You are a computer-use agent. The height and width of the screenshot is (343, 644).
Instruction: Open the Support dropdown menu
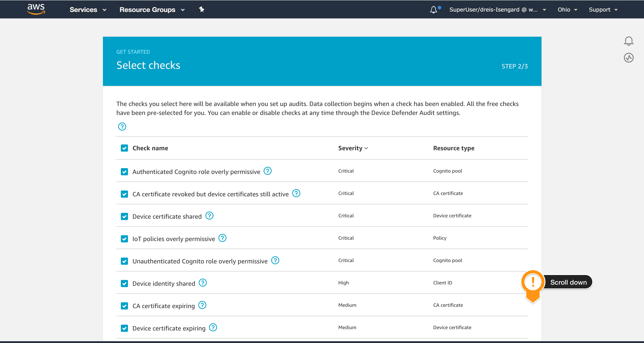click(603, 9)
